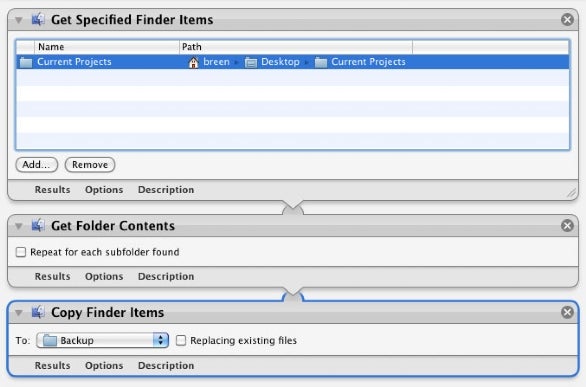
Task: Show Description of Get Folder Contents
Action: click(x=166, y=276)
